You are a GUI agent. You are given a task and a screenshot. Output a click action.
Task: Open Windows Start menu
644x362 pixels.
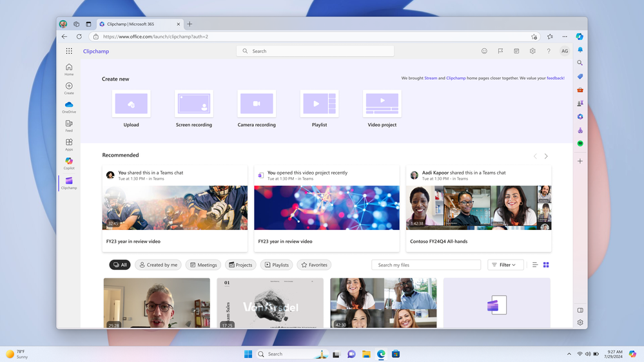(x=248, y=354)
